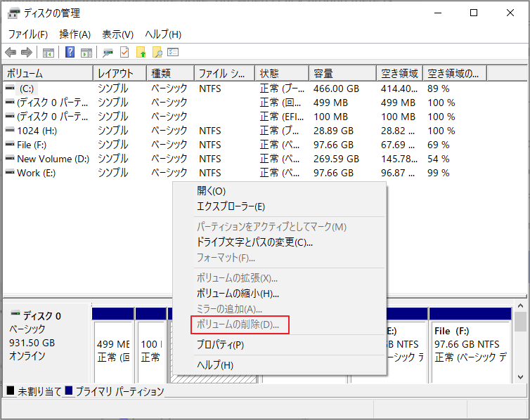The image size is (530, 420).
Task: Choose 開く(O) in the context menu
Action: point(280,191)
